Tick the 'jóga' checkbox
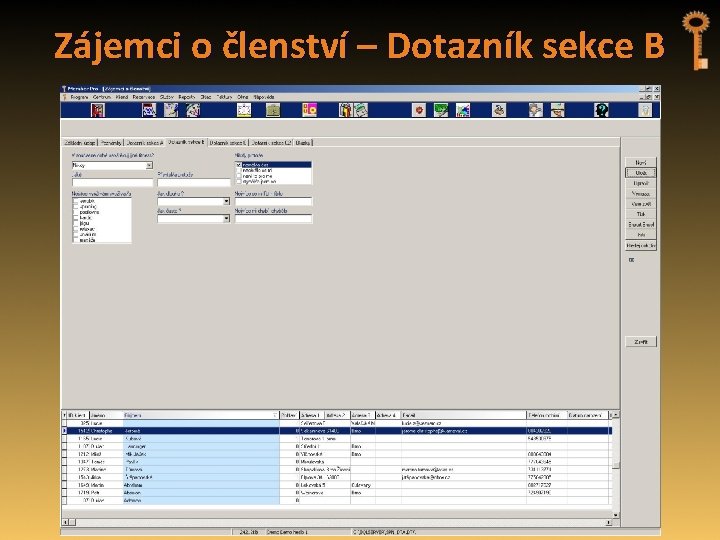The image size is (720, 540). tap(76, 223)
